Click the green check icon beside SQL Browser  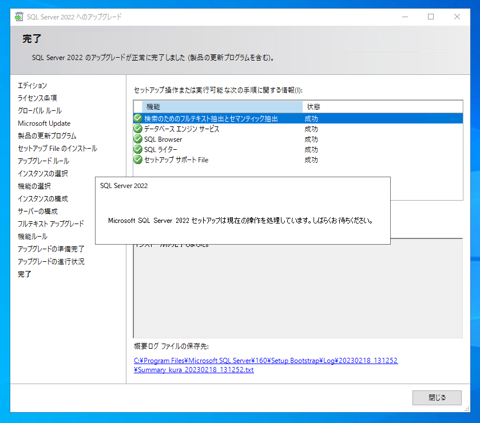pos(138,139)
